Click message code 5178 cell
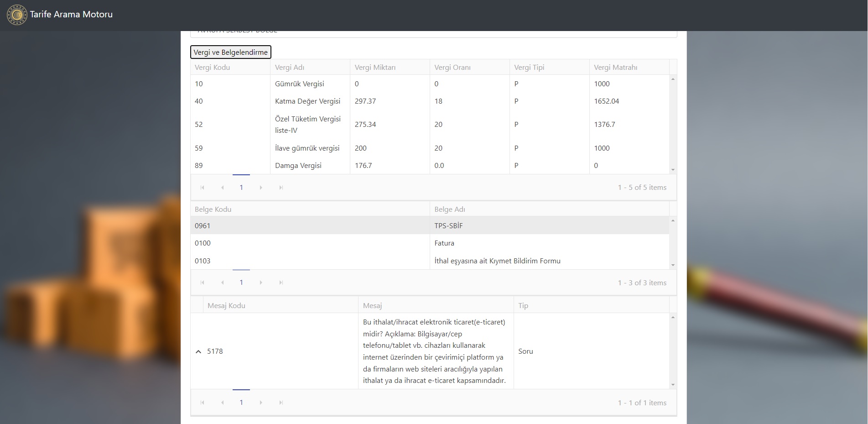This screenshot has height=424, width=868. click(281, 351)
